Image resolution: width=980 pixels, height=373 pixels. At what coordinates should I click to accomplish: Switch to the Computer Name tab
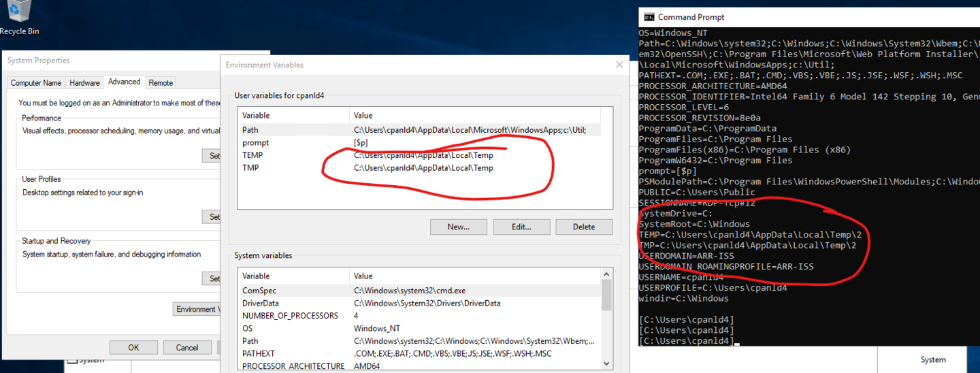tap(36, 83)
